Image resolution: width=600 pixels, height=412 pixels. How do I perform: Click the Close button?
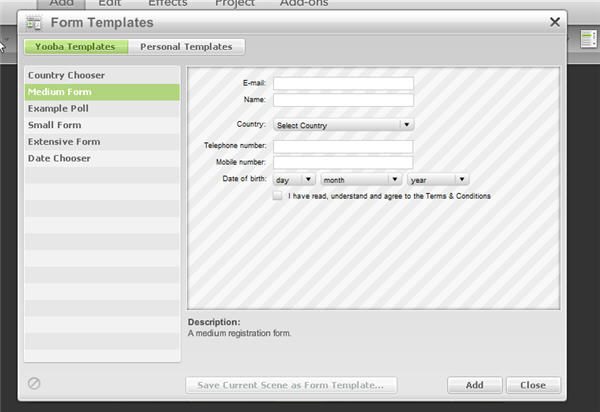[x=533, y=385]
